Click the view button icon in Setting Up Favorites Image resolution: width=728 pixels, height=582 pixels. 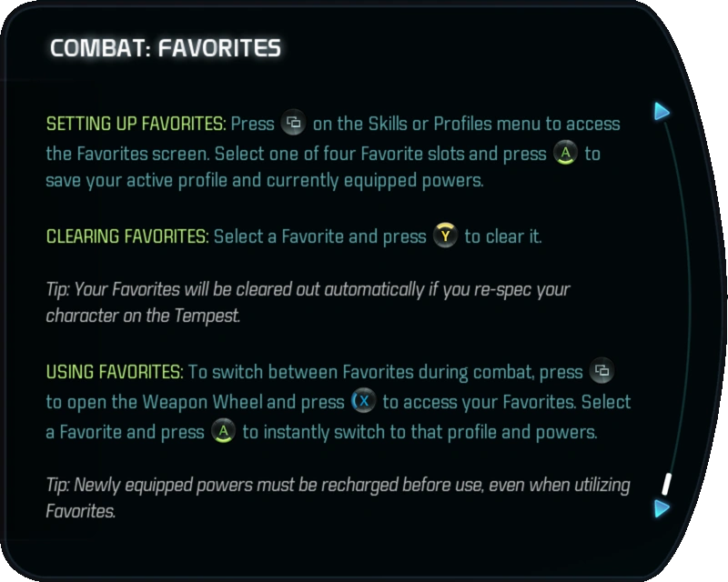click(x=293, y=123)
